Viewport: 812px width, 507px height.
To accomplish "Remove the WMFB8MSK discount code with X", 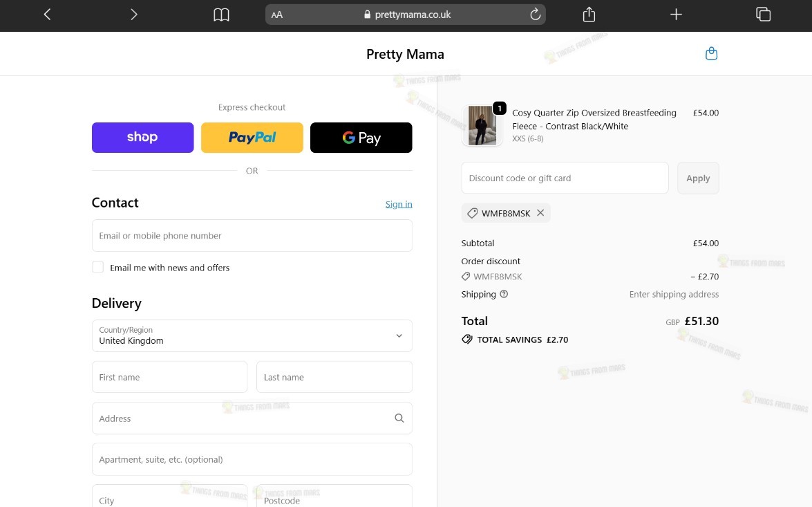I will pyautogui.click(x=540, y=212).
